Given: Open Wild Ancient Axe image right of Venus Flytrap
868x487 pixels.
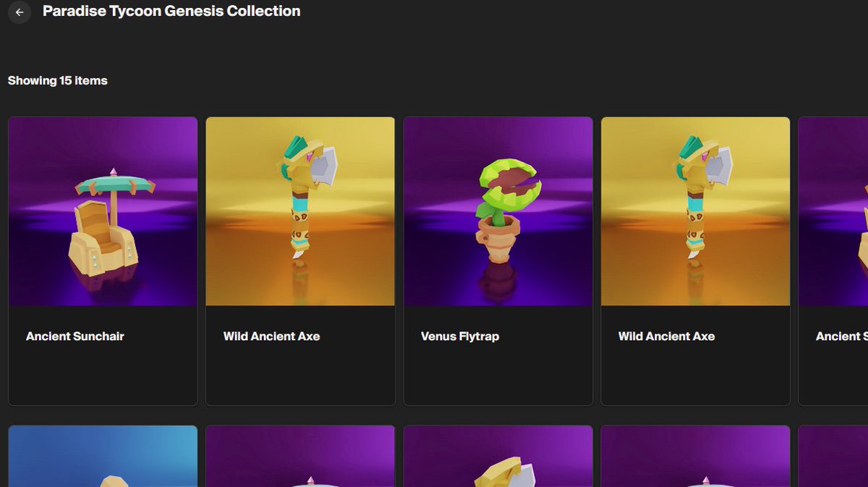Looking at the screenshot, I should point(695,211).
